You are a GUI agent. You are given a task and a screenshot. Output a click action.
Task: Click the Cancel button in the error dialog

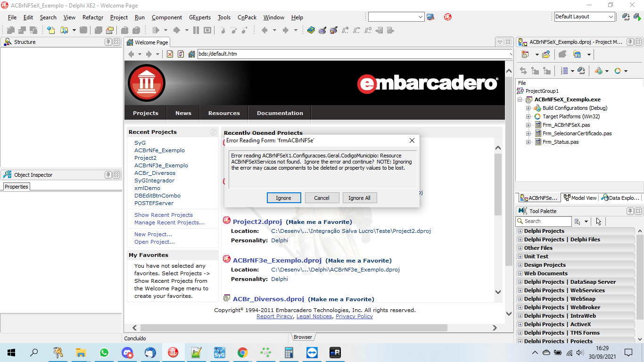322,198
